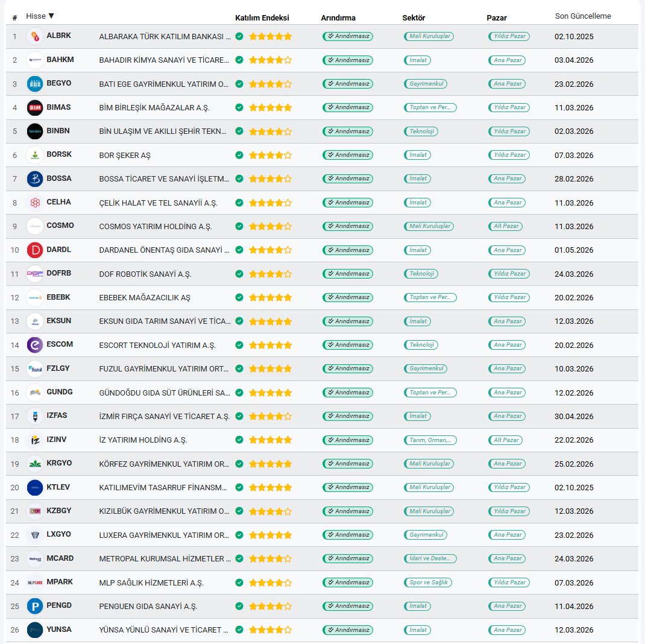Select PENGUEN GIDA SANAYİ A.Ş. name
Screen dimensions: 645x644
[148, 607]
